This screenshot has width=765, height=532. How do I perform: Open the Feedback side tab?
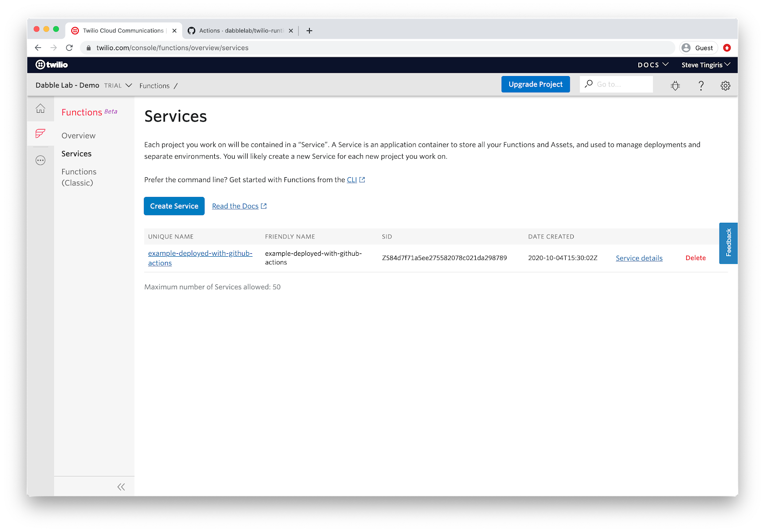point(728,243)
